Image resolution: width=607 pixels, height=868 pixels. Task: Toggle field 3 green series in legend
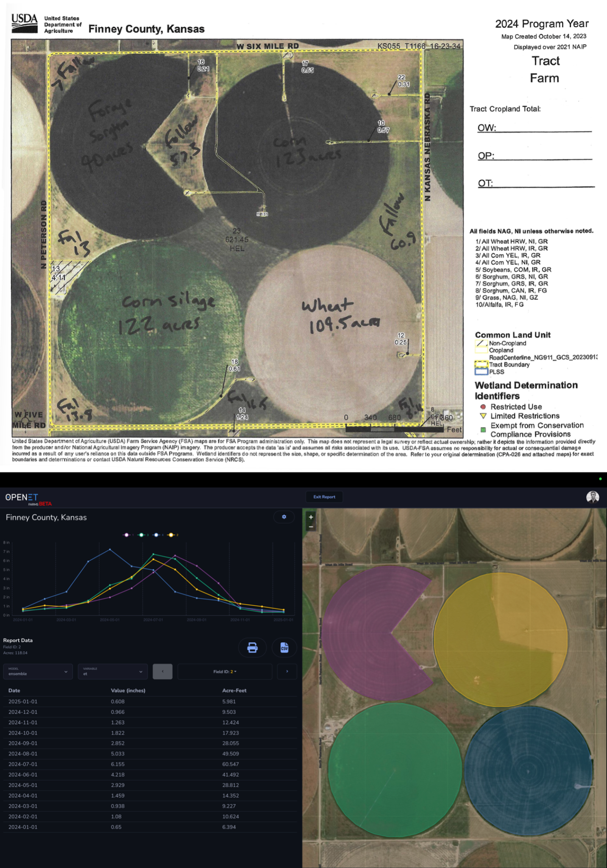[142, 535]
